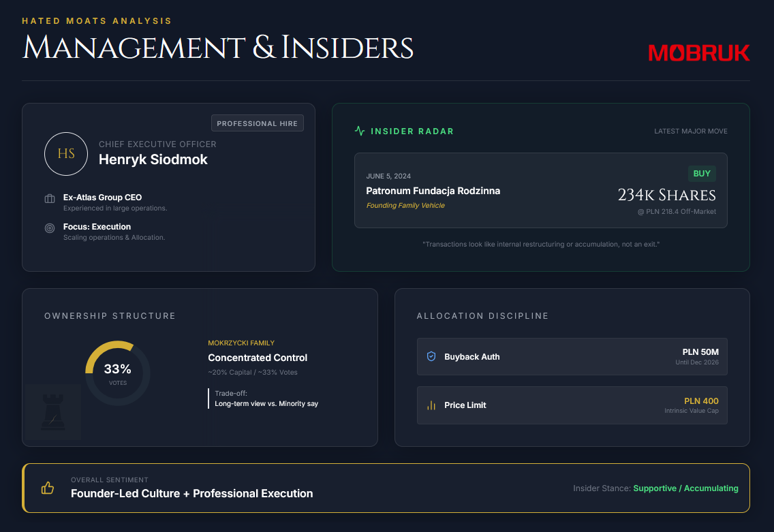Click the Chief Executive Officer label
This screenshot has height=532, width=774.
[x=157, y=144]
